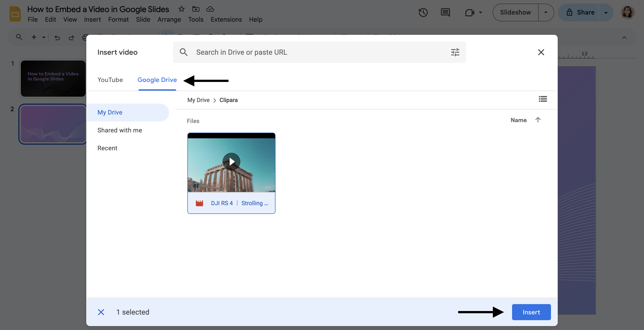Click the Insert button

click(531, 312)
